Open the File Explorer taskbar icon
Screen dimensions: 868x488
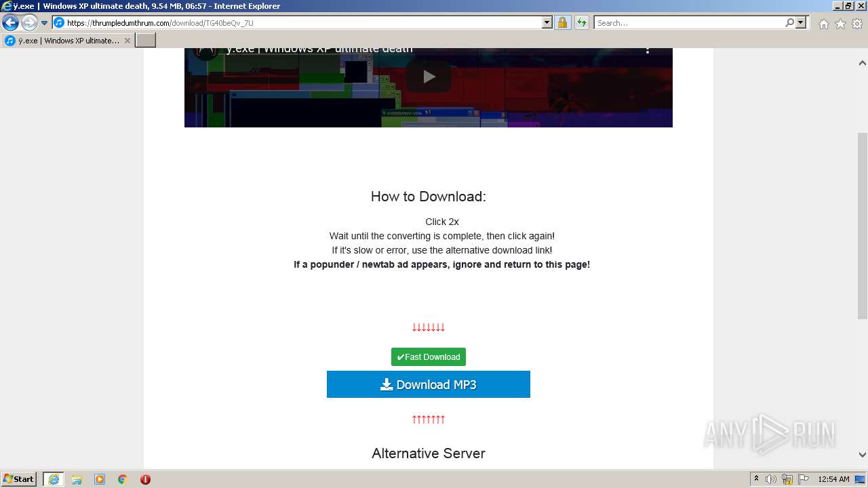coord(77,479)
